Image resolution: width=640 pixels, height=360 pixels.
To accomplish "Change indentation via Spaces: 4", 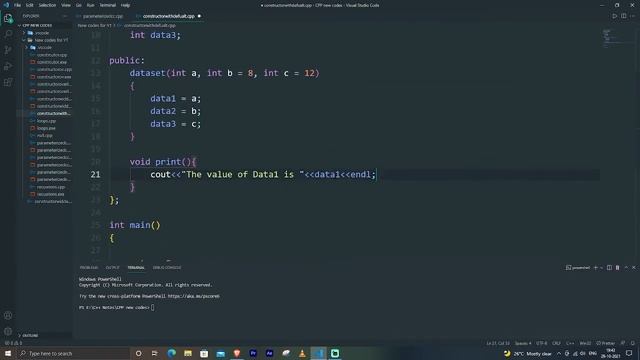I will coord(523,343).
